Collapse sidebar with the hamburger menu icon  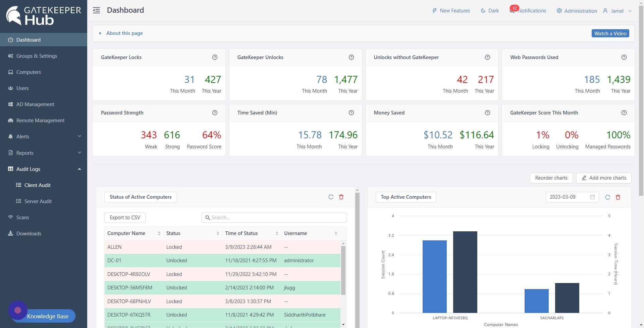96,10
